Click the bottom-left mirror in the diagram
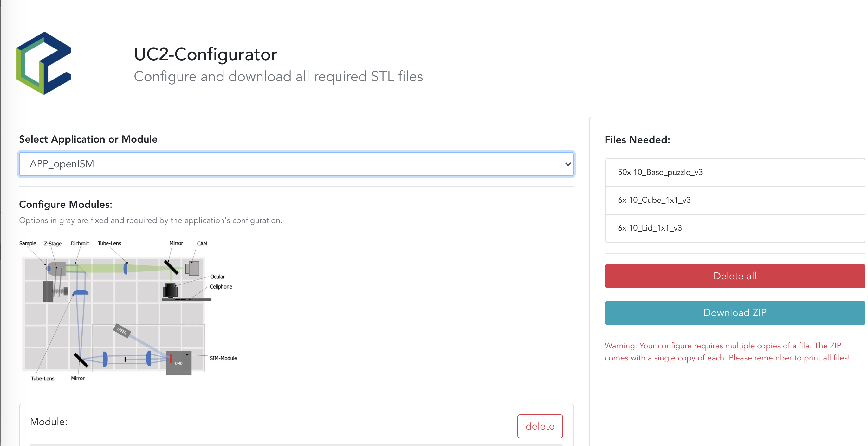 click(x=81, y=360)
